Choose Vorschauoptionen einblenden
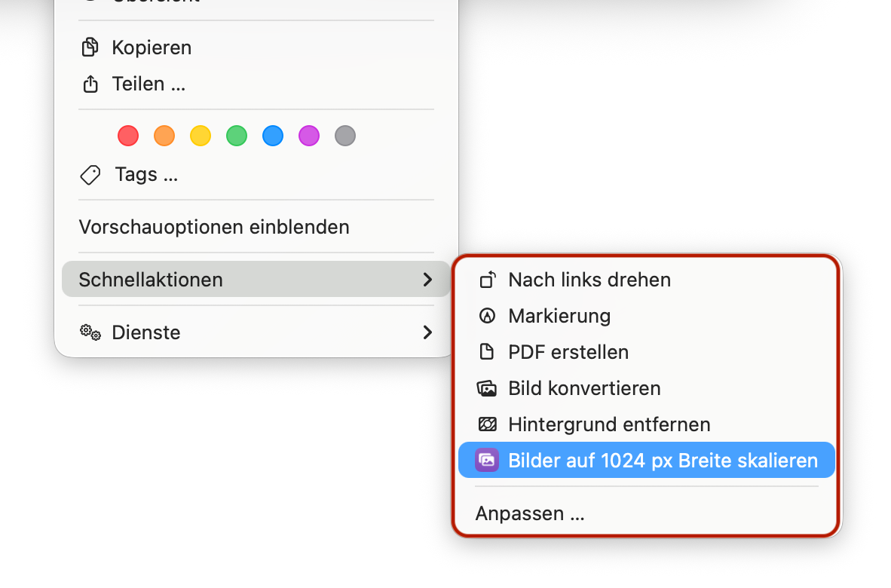The height and width of the screenshot is (588, 891). (x=214, y=227)
